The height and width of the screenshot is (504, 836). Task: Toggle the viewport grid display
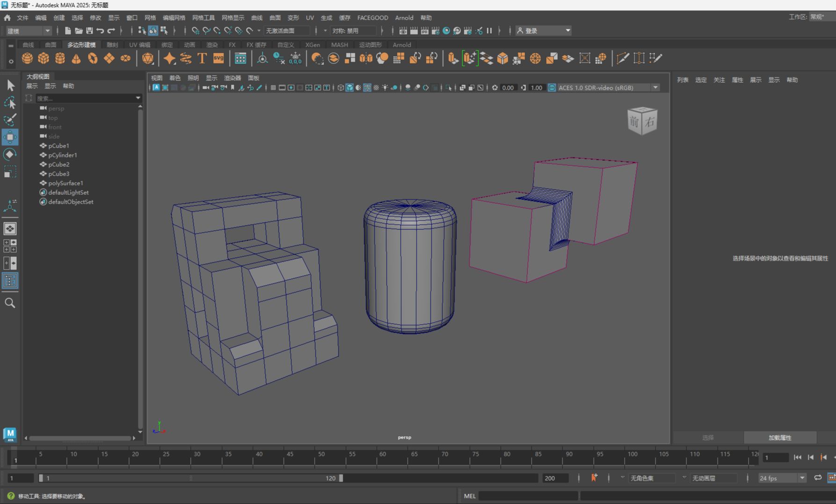tap(273, 87)
